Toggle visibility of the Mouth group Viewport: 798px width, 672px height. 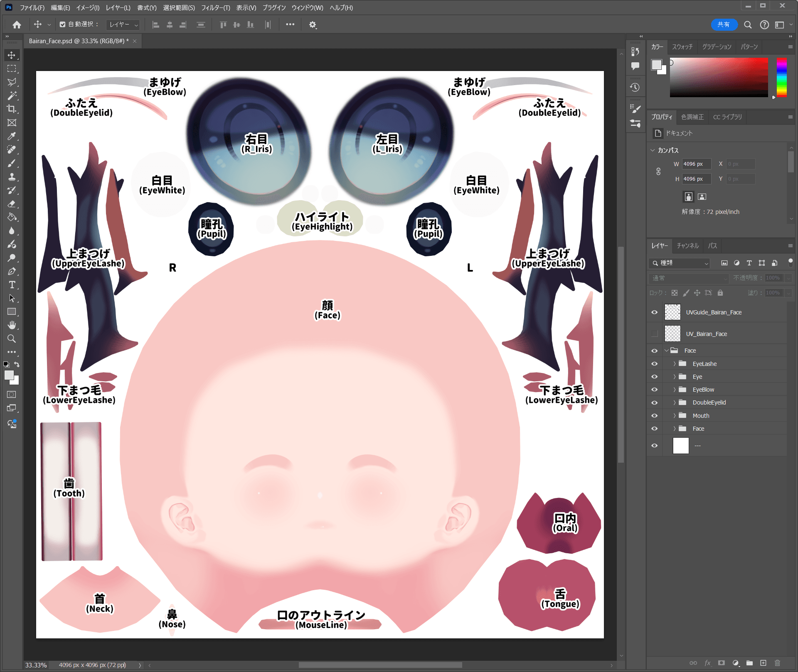[655, 416]
